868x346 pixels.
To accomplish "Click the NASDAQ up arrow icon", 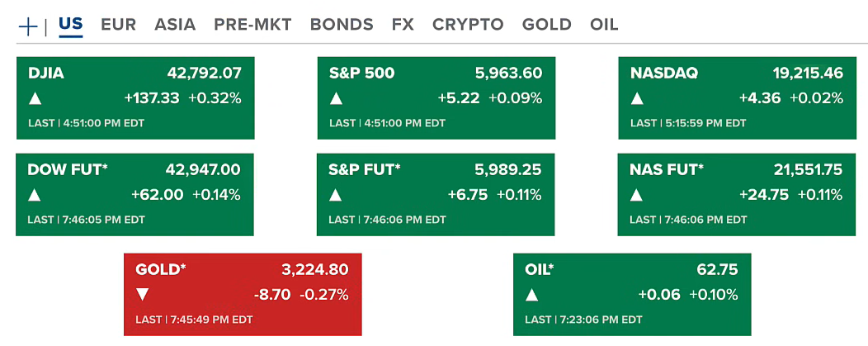I will tap(638, 99).
